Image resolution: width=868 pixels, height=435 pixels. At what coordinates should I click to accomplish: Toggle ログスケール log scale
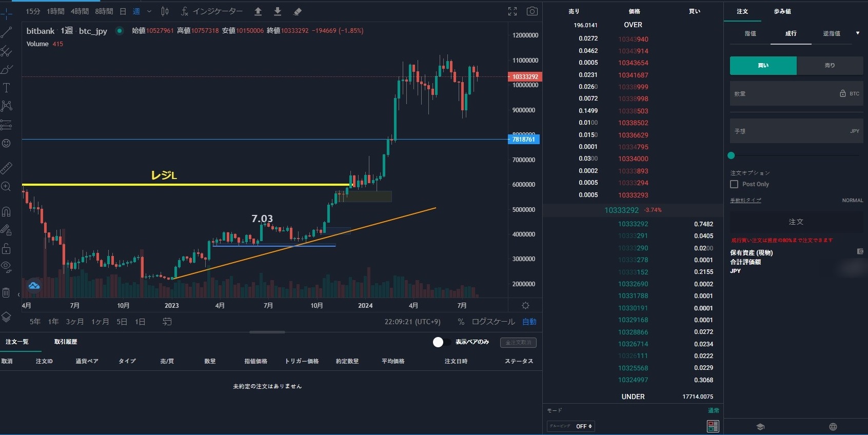(x=493, y=322)
